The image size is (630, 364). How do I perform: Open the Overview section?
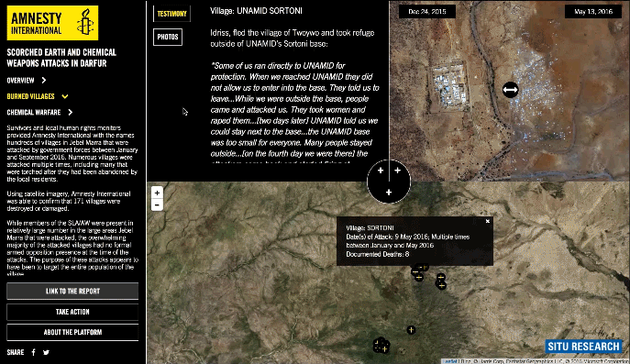point(20,81)
